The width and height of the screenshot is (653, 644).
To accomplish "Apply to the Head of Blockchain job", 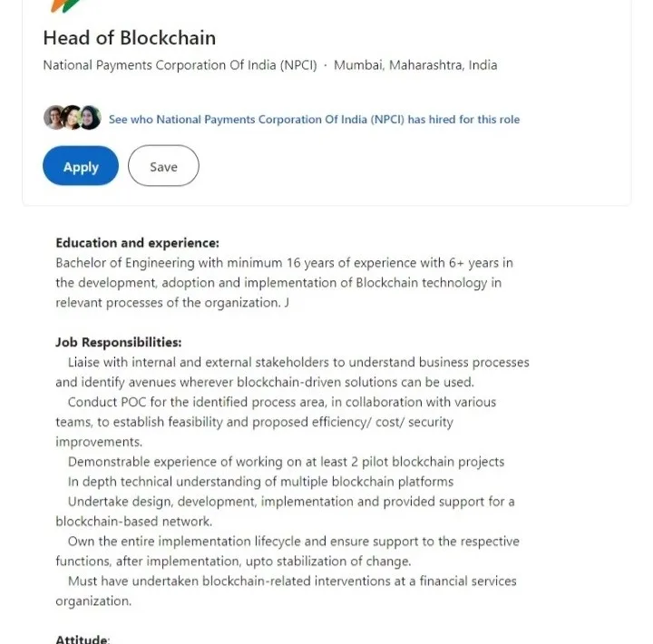I will click(81, 166).
